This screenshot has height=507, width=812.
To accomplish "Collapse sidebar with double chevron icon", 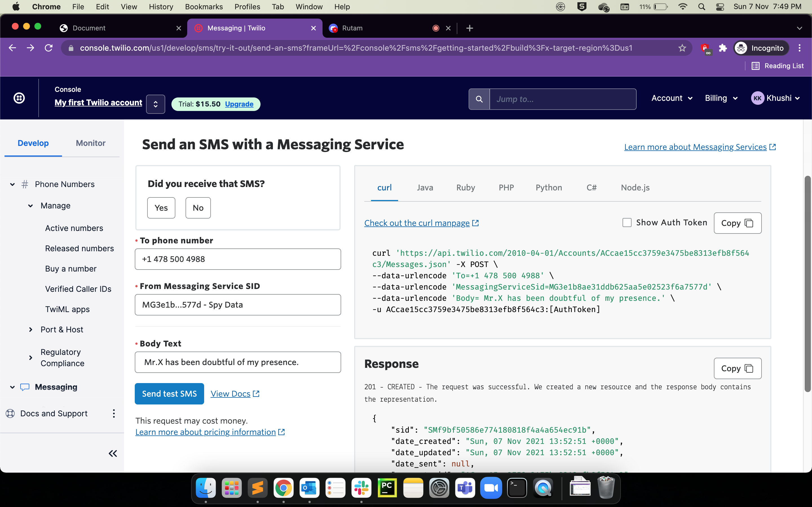I will [113, 454].
